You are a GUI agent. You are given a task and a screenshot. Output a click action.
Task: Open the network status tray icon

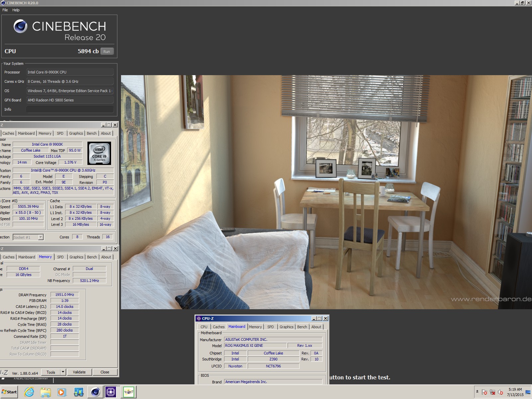492,392
